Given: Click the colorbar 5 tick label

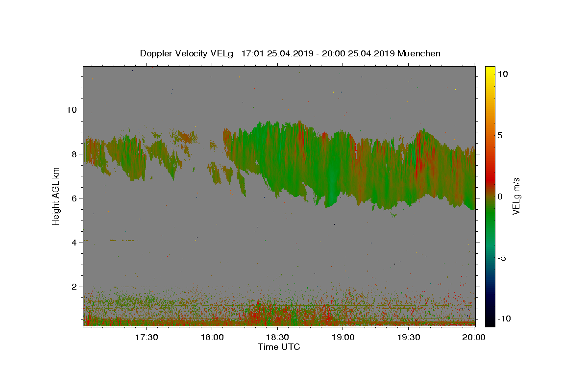Looking at the screenshot, I should pyautogui.click(x=501, y=135).
